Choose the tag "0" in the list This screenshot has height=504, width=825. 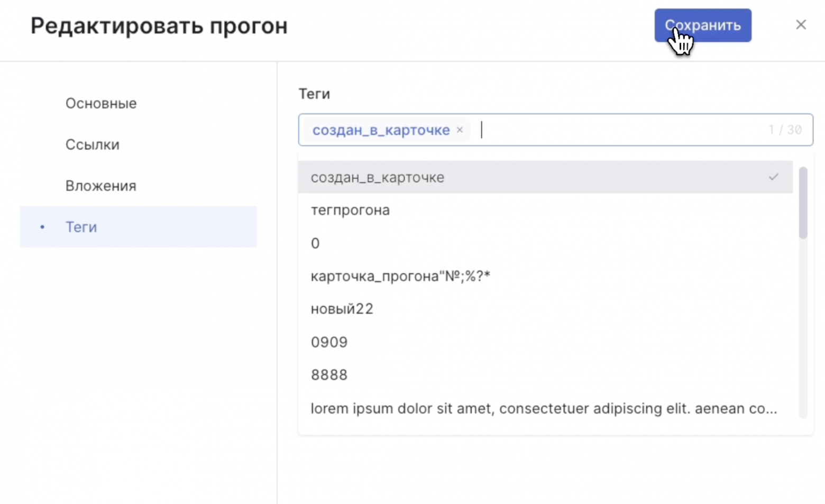(315, 243)
